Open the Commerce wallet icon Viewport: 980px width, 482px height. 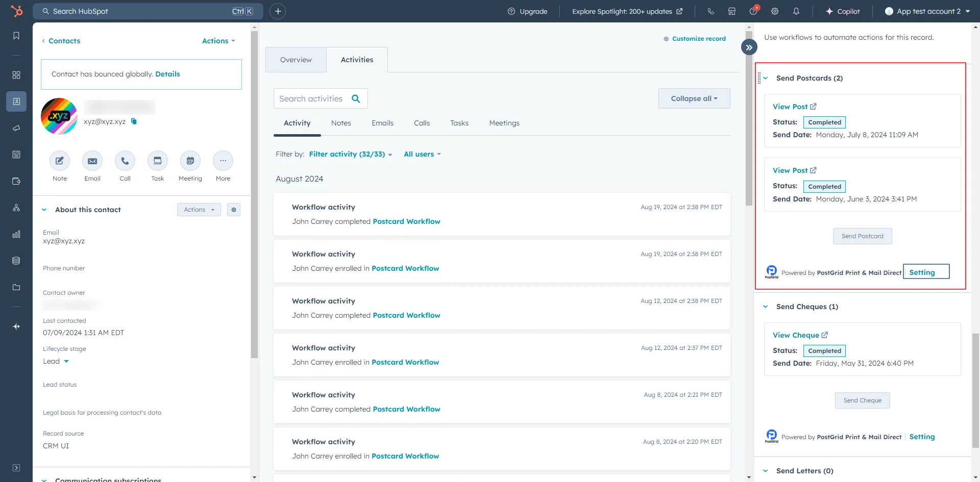(16, 181)
